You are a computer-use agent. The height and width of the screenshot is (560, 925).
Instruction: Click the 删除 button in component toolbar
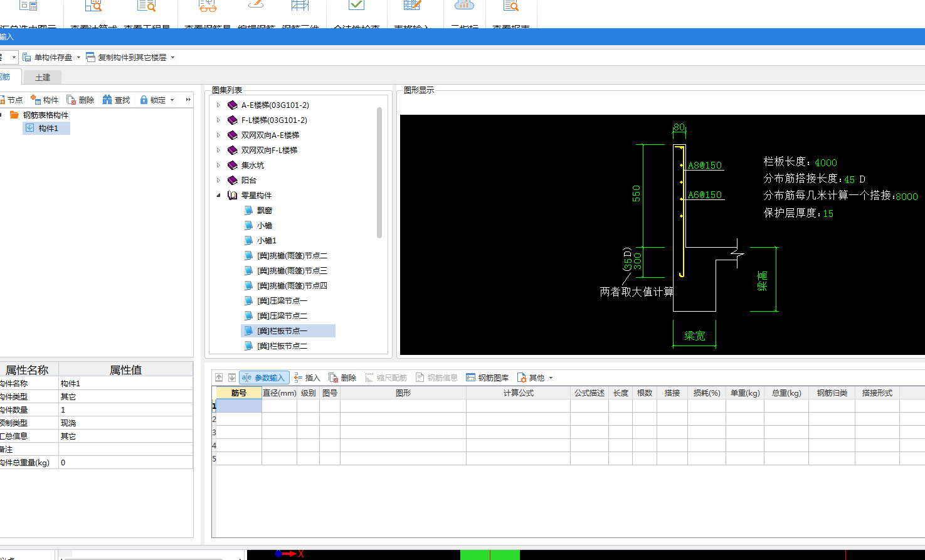pos(80,100)
